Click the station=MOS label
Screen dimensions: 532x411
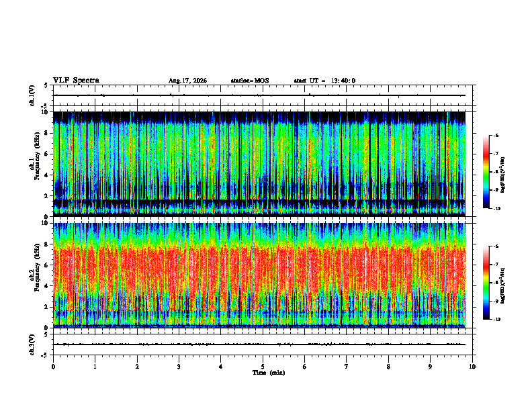(x=250, y=81)
